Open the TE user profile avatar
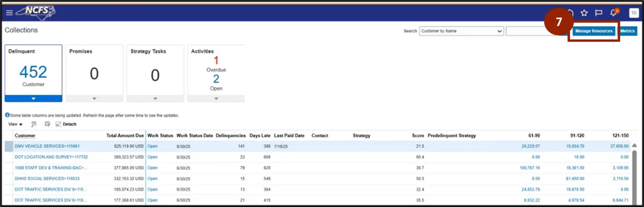 [x=633, y=13]
